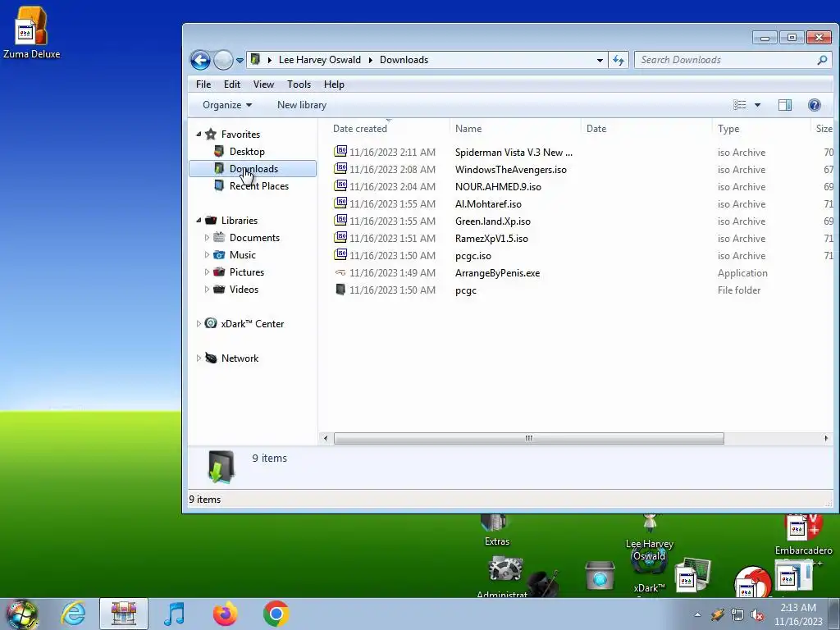Click the scroll left arrow
This screenshot has width=840, height=630.
(x=325, y=438)
